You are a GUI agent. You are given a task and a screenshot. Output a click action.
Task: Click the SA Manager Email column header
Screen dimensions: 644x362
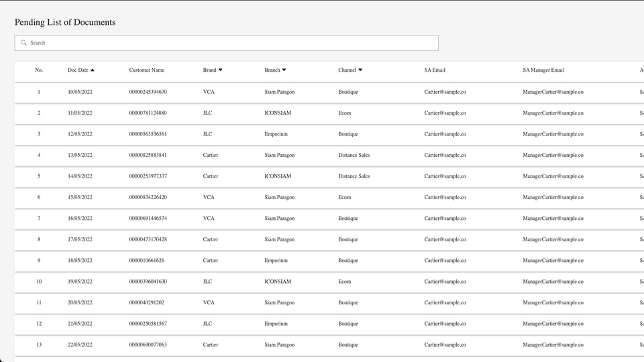click(x=543, y=70)
